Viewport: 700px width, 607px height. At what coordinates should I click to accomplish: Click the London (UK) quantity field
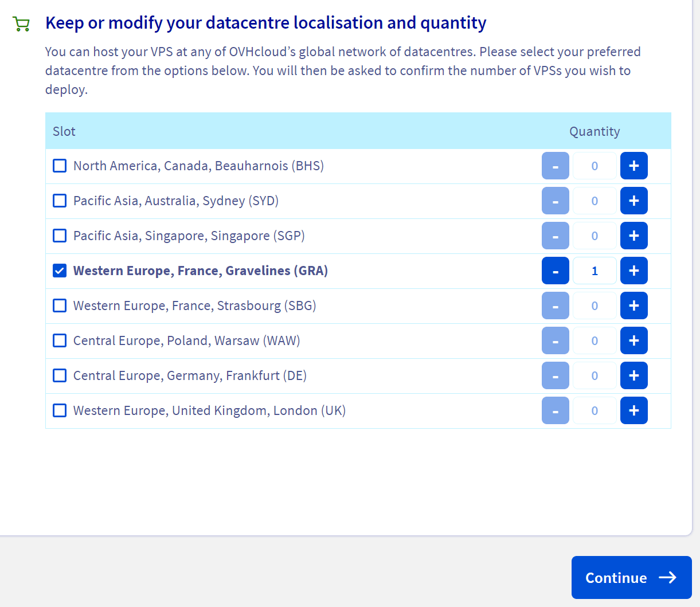595,410
